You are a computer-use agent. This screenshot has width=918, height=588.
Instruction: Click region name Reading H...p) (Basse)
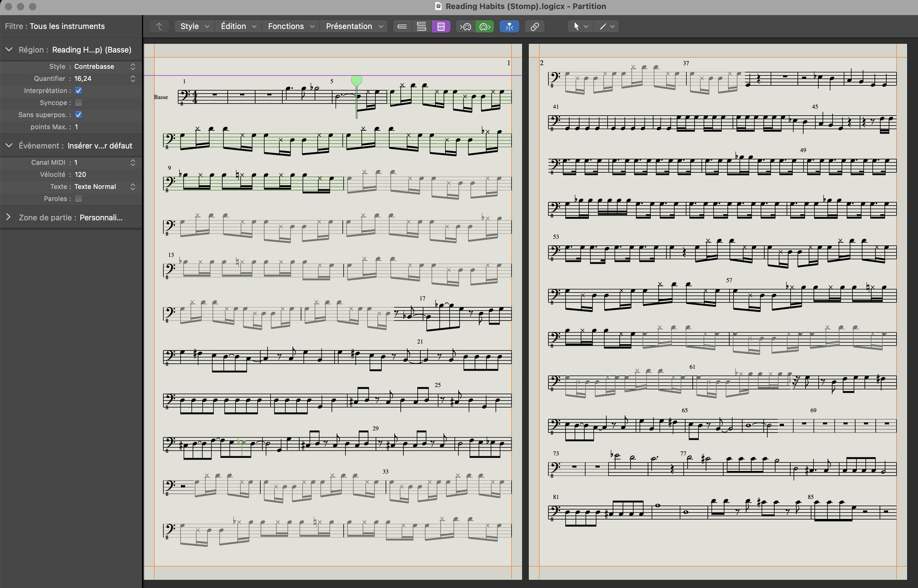[92, 50]
